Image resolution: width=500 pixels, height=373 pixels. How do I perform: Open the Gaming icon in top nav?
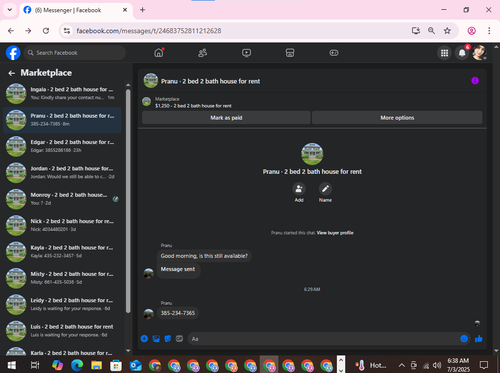(x=334, y=53)
